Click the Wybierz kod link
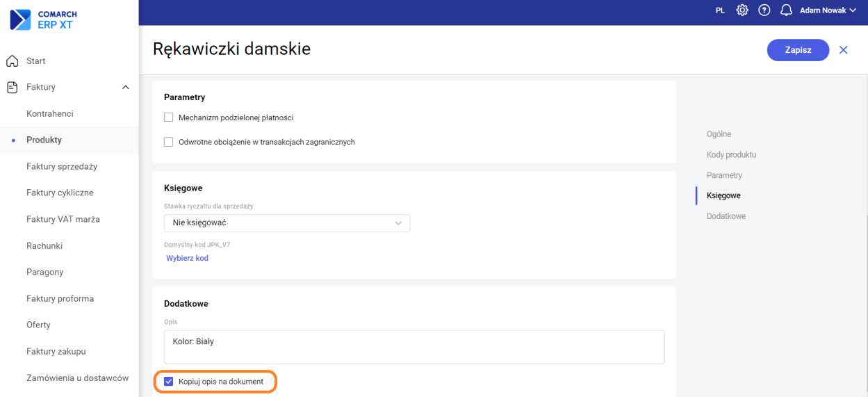The image size is (868, 397). (187, 258)
